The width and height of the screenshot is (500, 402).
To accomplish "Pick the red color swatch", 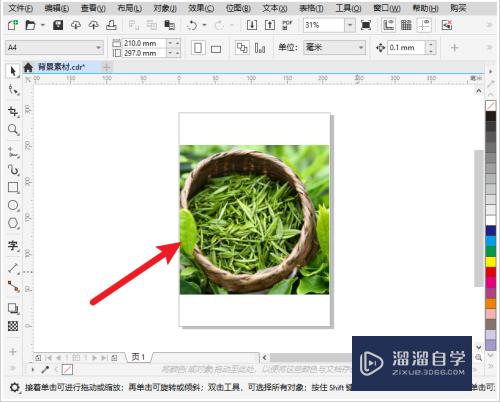I will pyautogui.click(x=491, y=272).
